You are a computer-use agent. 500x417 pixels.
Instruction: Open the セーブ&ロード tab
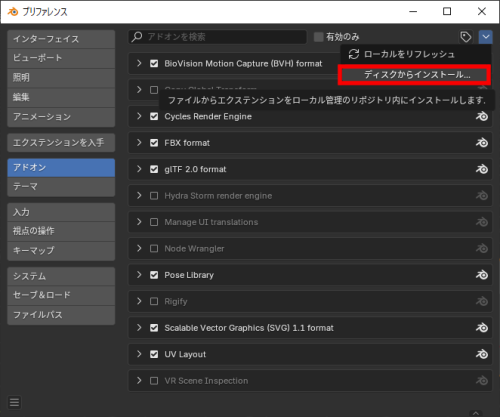click(61, 295)
